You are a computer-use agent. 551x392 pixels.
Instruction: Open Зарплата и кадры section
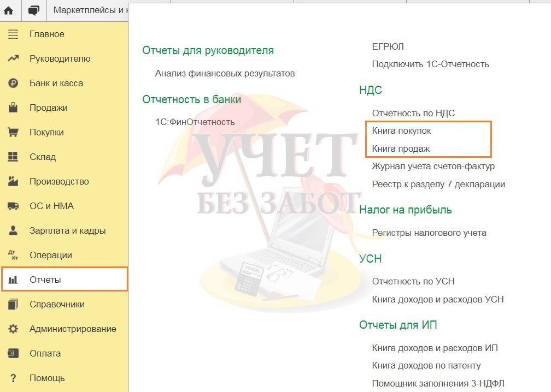coord(67,230)
